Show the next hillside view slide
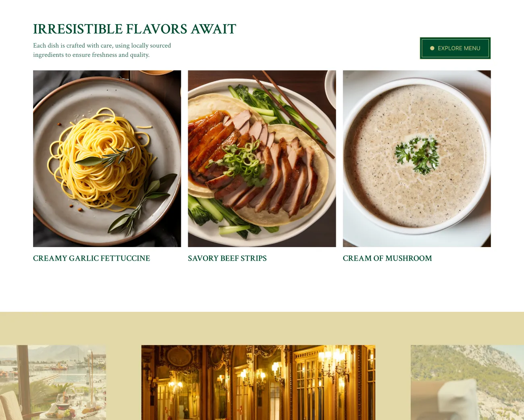This screenshot has width=524, height=420. tap(467, 382)
